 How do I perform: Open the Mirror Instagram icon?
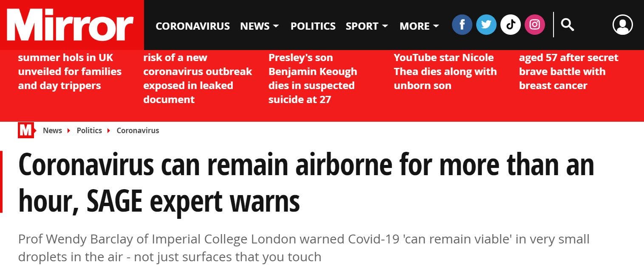point(534,25)
